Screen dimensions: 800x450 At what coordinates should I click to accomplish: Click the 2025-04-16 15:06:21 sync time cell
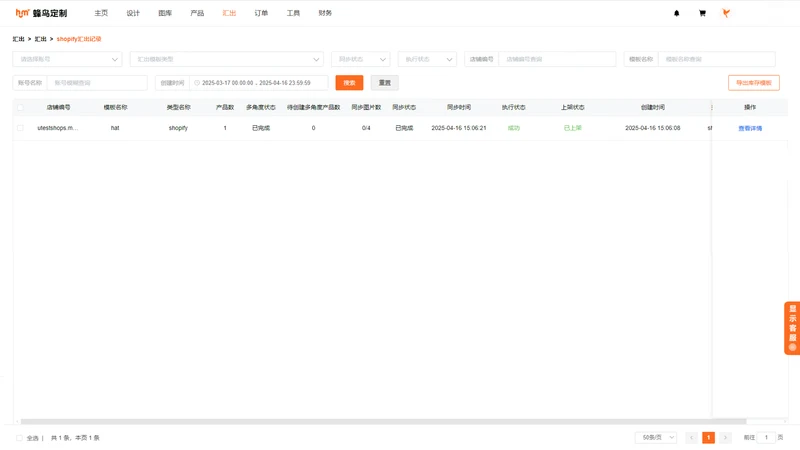coord(459,128)
